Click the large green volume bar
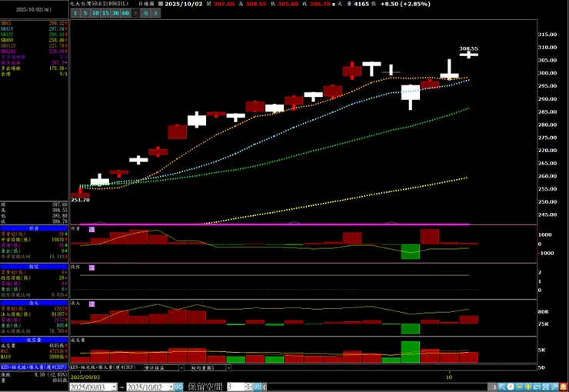 click(411, 352)
